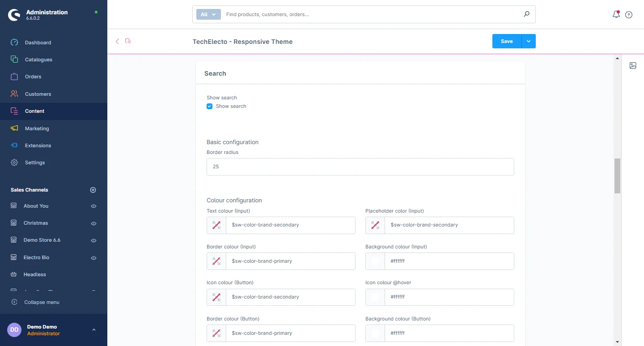644x346 pixels.
Task: Click the magnifier search icon
Action: [x=526, y=14]
